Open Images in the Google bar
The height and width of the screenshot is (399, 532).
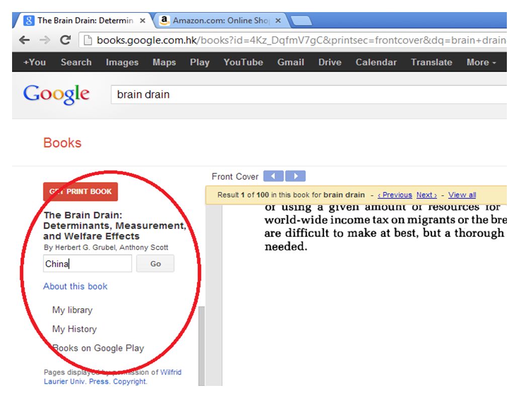coord(122,62)
